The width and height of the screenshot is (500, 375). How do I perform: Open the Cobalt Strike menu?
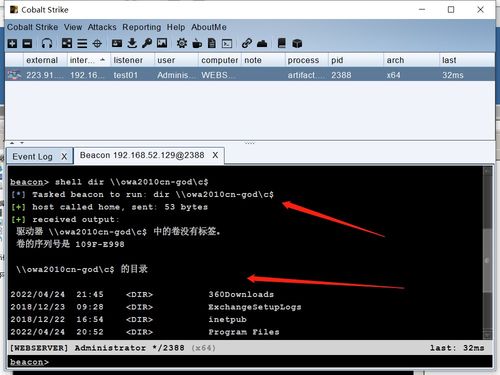(x=33, y=27)
